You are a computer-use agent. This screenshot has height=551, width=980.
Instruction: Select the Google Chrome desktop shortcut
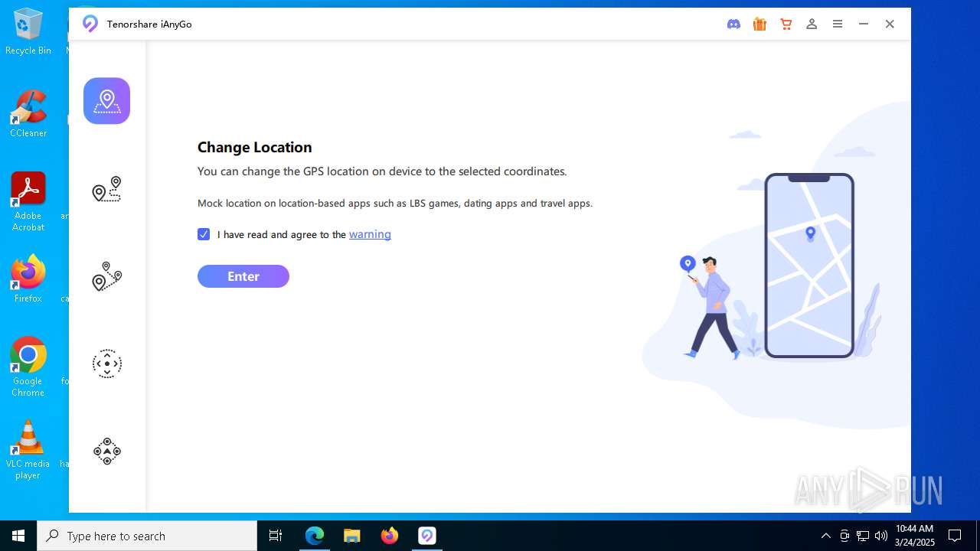(x=28, y=367)
